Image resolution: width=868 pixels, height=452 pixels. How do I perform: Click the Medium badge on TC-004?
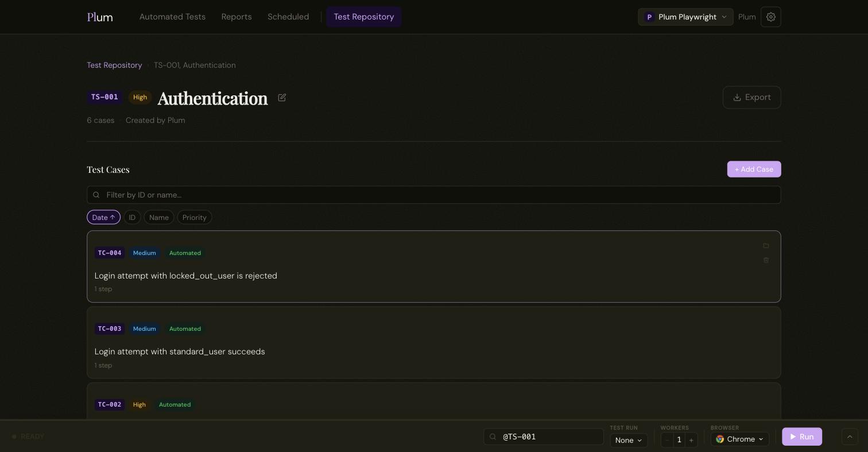145,253
